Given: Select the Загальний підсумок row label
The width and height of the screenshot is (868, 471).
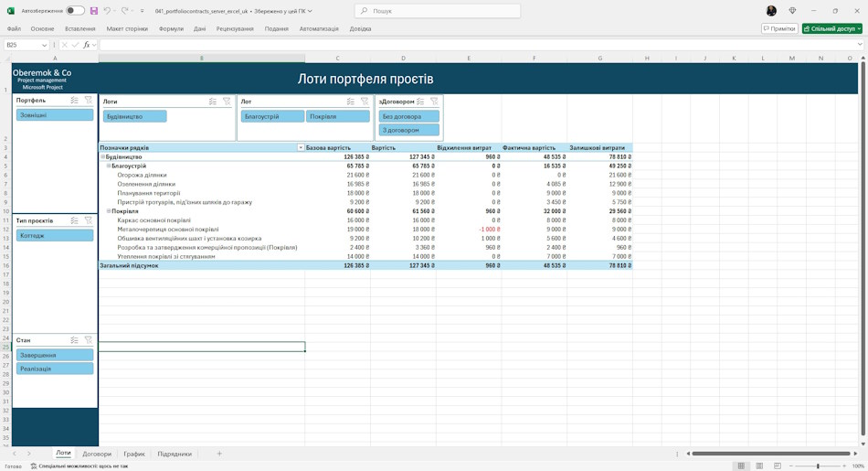Looking at the screenshot, I should pyautogui.click(x=129, y=265).
